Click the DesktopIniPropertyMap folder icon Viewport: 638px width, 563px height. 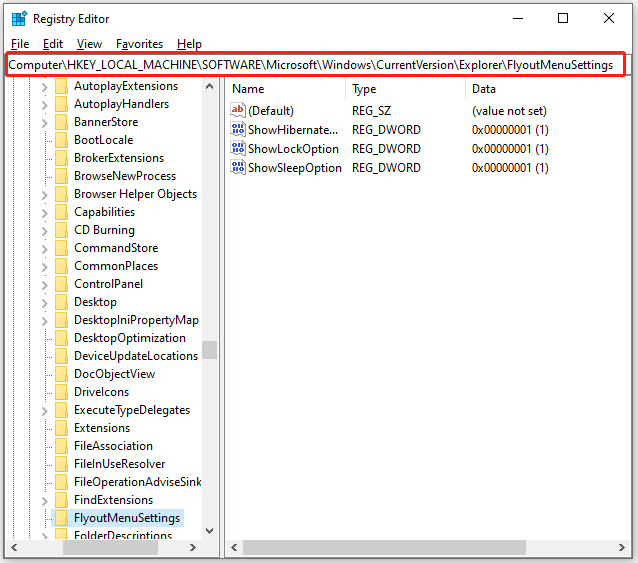pos(61,320)
